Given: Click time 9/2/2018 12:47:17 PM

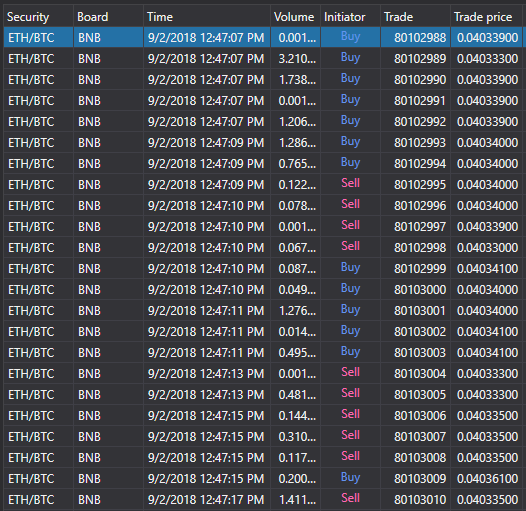Looking at the screenshot, I should [206, 500].
